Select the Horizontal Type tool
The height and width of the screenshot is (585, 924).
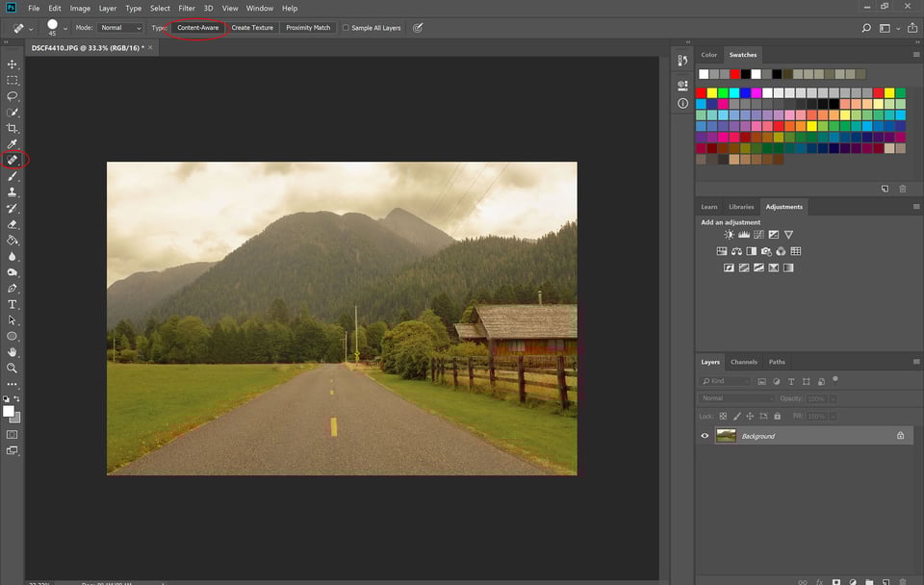click(x=12, y=304)
